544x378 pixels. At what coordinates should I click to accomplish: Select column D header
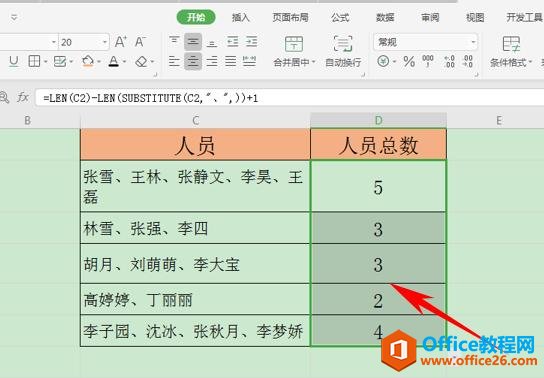(x=378, y=121)
